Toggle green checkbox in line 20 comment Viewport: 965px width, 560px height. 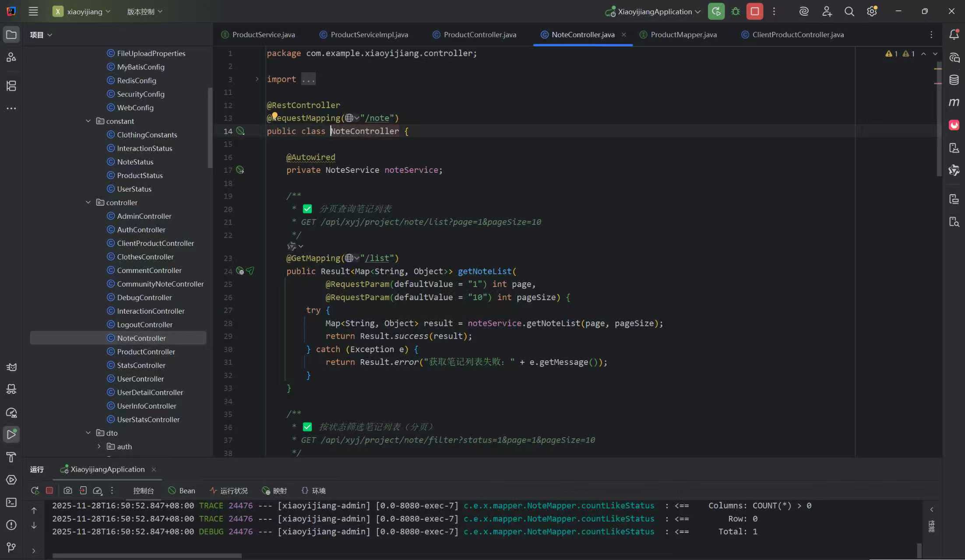tap(307, 209)
